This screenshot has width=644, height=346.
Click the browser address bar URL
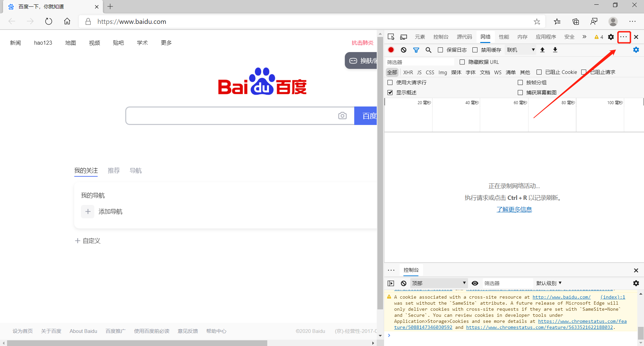(132, 21)
